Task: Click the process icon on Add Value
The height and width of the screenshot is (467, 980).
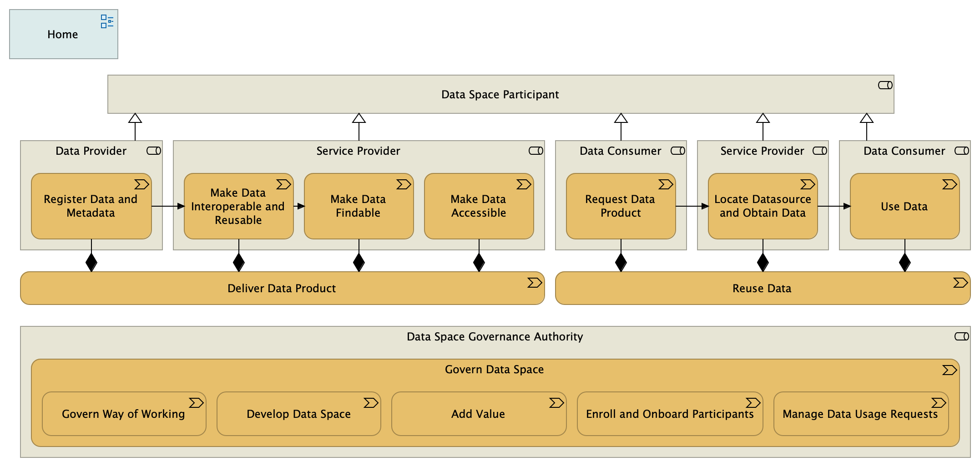Action: (x=556, y=403)
